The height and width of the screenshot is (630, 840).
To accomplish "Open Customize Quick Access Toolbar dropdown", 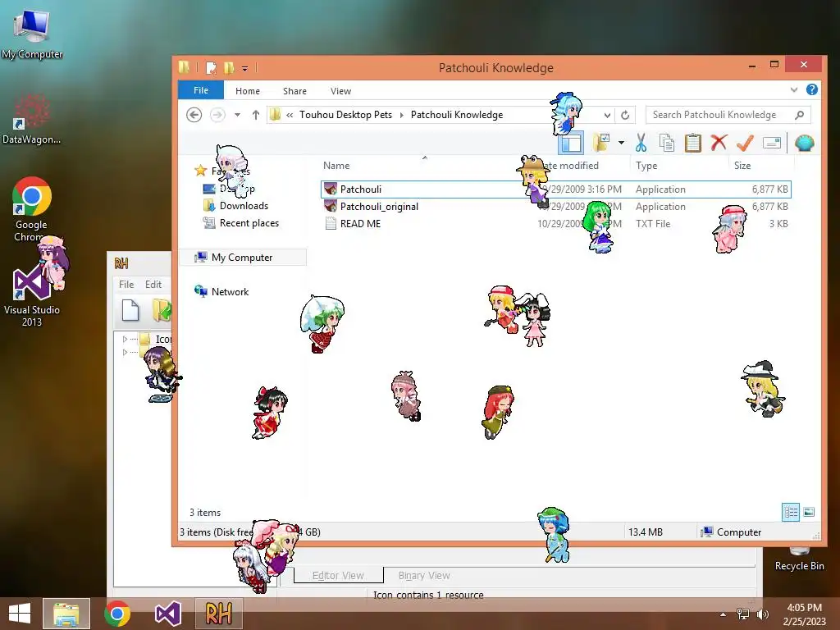I will [x=244, y=69].
